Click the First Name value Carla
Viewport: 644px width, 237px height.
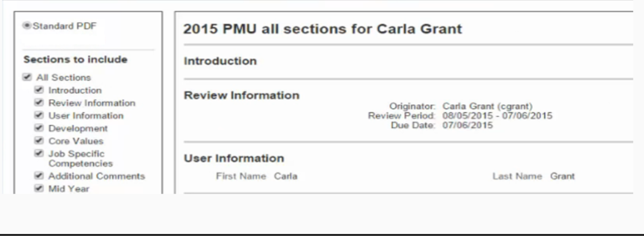point(286,176)
